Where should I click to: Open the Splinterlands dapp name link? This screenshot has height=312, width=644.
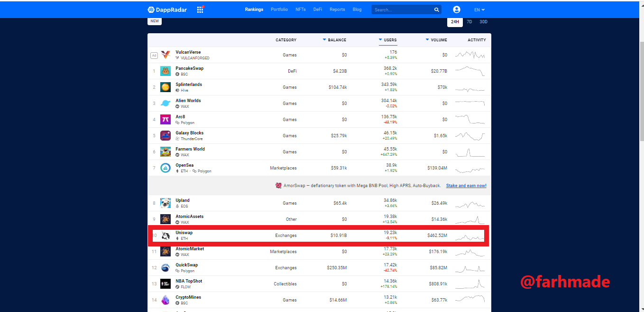[189, 85]
